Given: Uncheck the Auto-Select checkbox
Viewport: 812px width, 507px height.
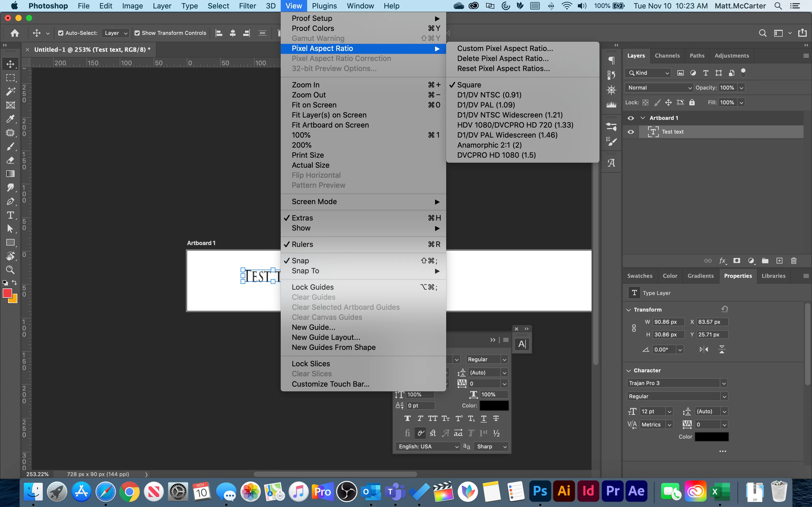Looking at the screenshot, I should tap(61, 33).
